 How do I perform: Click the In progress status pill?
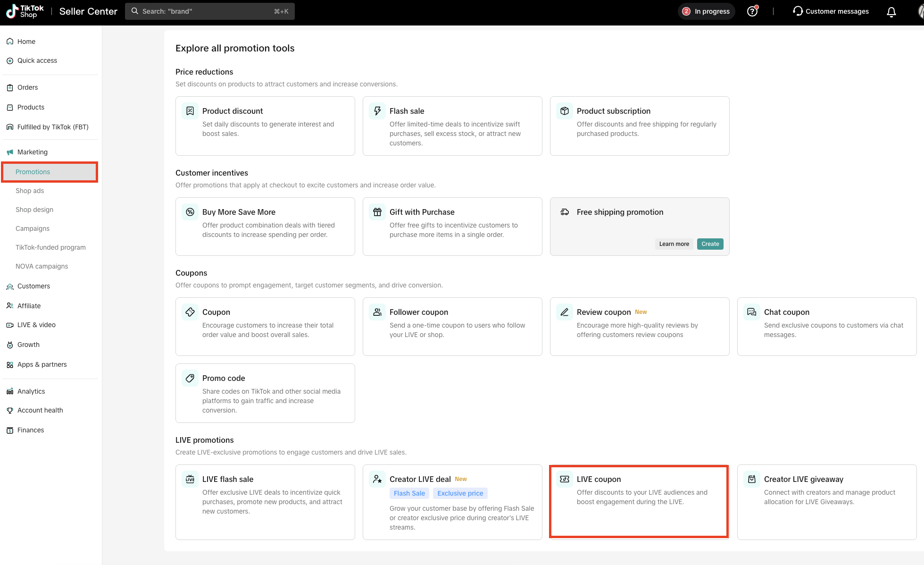pos(706,11)
